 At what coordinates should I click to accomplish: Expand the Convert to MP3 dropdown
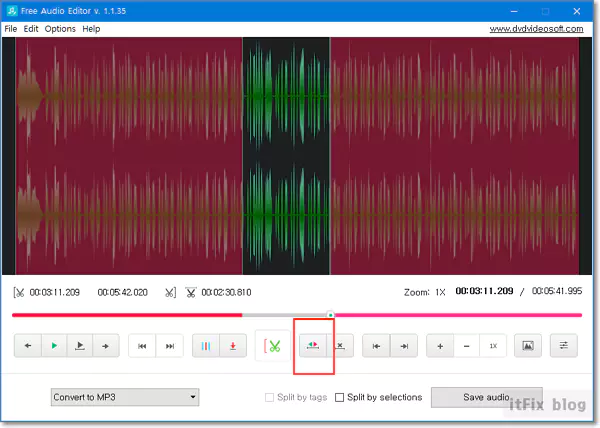(125, 397)
